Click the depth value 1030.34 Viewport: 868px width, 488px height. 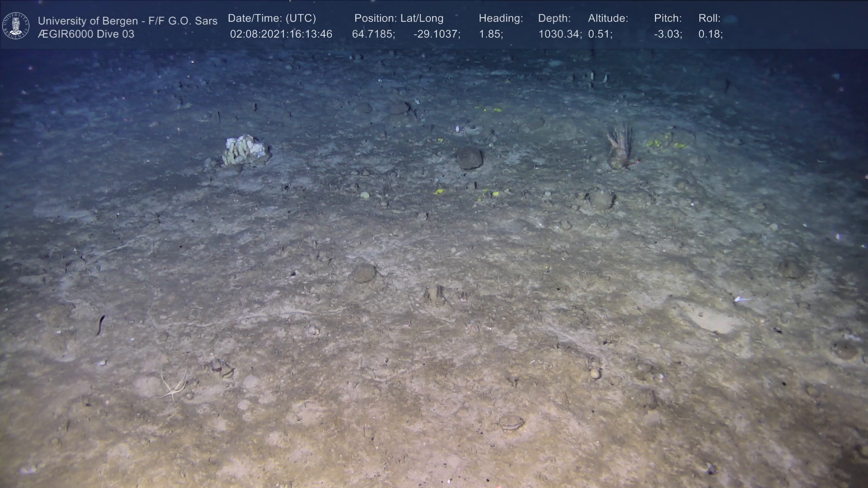pyautogui.click(x=560, y=34)
